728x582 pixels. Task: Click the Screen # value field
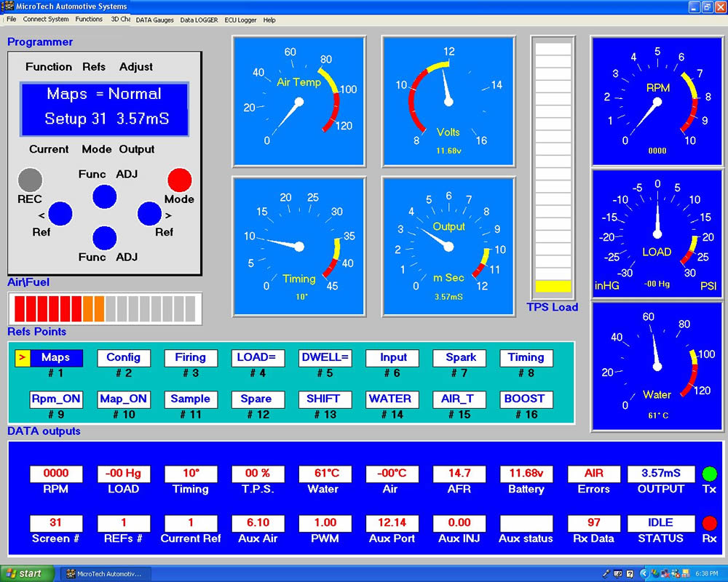(56, 522)
